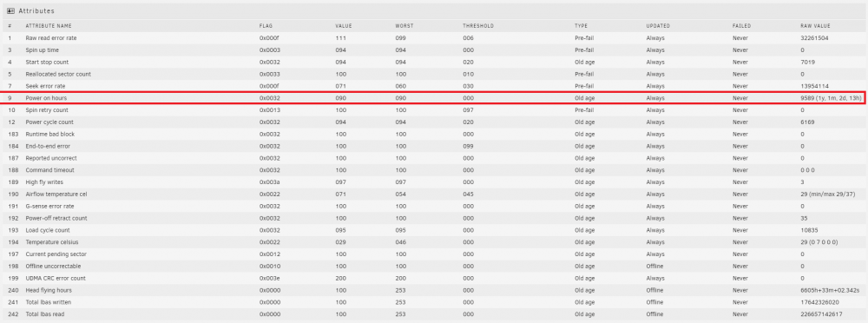Click raw value 6605h+33m+02.342s
The width and height of the screenshot is (868, 323).
pyautogui.click(x=830, y=290)
